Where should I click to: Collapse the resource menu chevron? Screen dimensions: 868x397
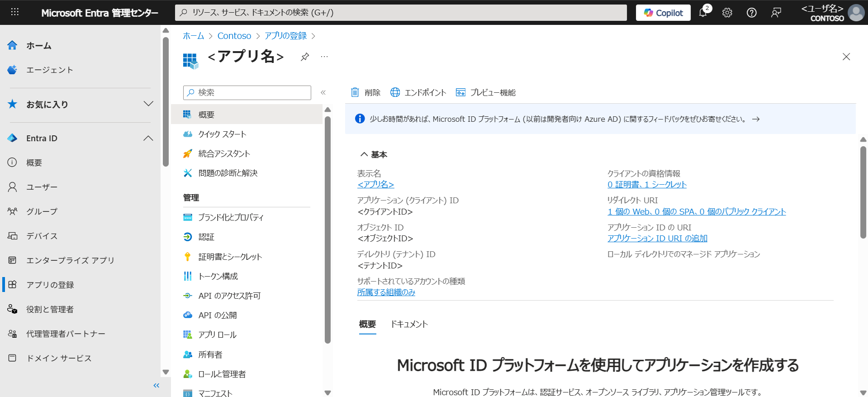pyautogui.click(x=323, y=92)
